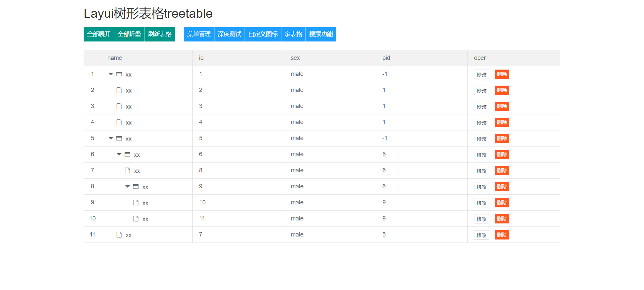The width and height of the screenshot is (644, 290).
Task: Click the sex column header
Action: tap(295, 58)
